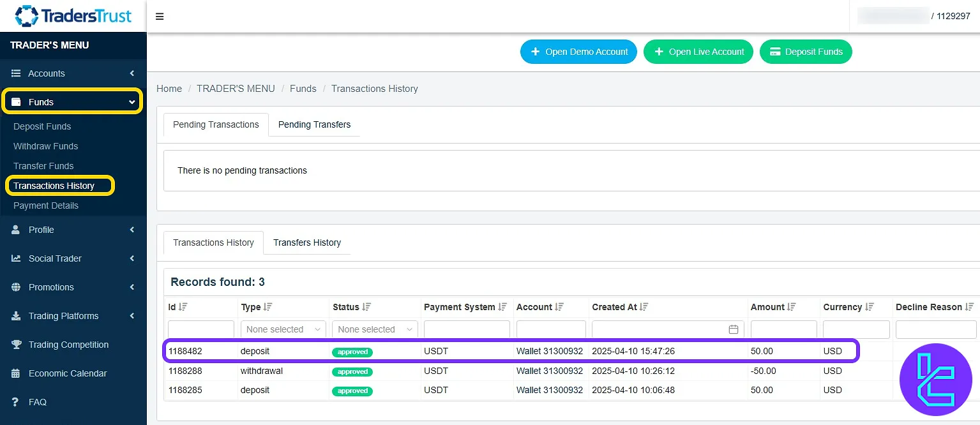Open Deposit Funds in sidebar

(42, 126)
